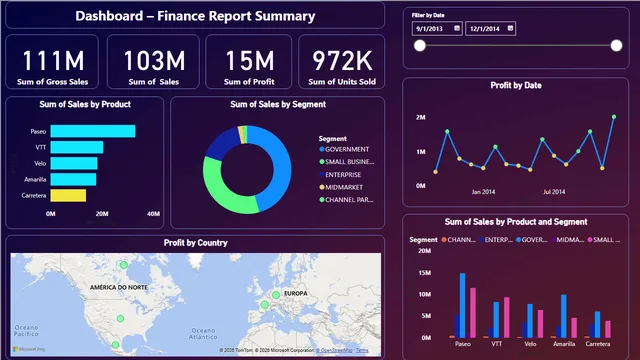This screenshot has height=360, width=640.
Task: Click the Jul 2014 axis label
Action: [554, 192]
